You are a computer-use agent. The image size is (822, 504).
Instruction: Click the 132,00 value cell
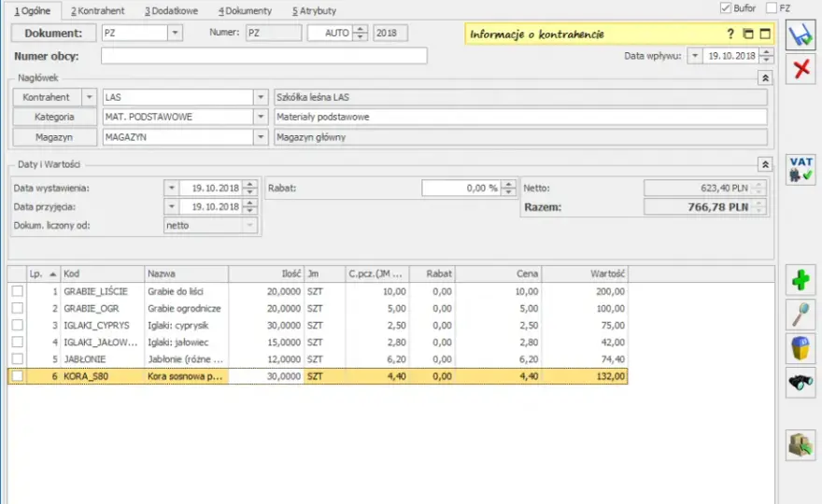click(x=585, y=376)
